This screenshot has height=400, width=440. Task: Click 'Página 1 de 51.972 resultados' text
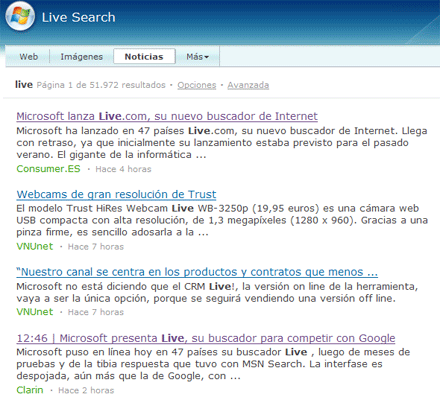coord(101,85)
